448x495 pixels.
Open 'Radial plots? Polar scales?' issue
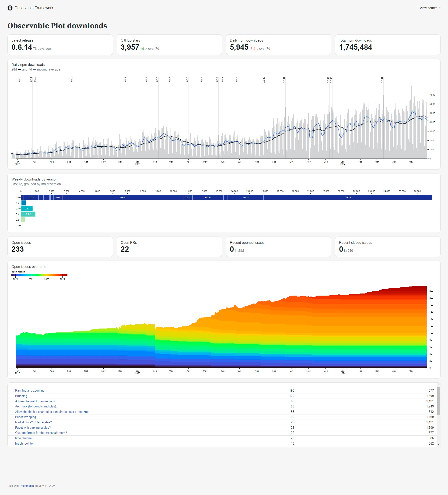[33, 422]
